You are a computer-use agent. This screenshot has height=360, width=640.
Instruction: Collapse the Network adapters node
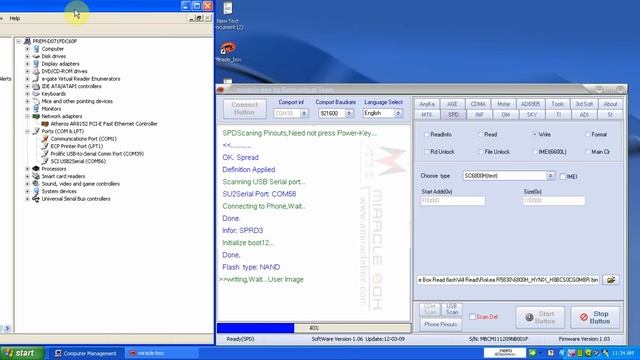[27, 116]
